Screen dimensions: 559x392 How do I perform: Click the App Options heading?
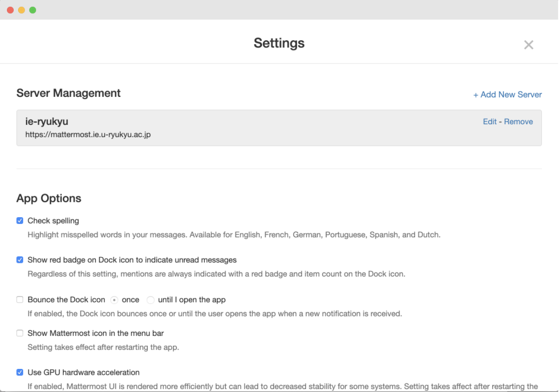point(49,198)
